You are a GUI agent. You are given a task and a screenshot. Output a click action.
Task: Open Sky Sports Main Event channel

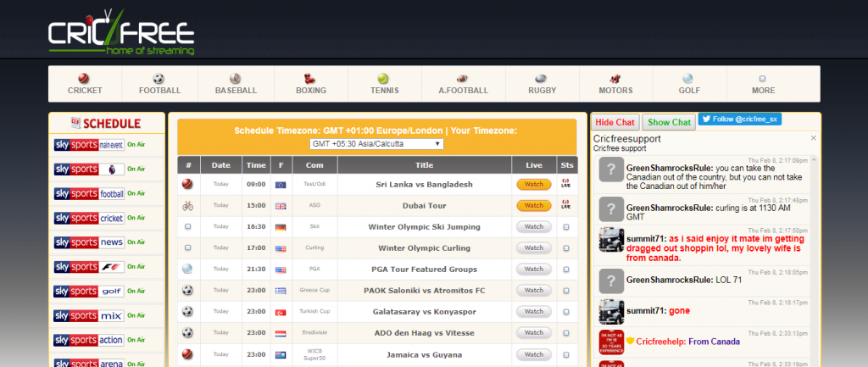click(x=89, y=145)
